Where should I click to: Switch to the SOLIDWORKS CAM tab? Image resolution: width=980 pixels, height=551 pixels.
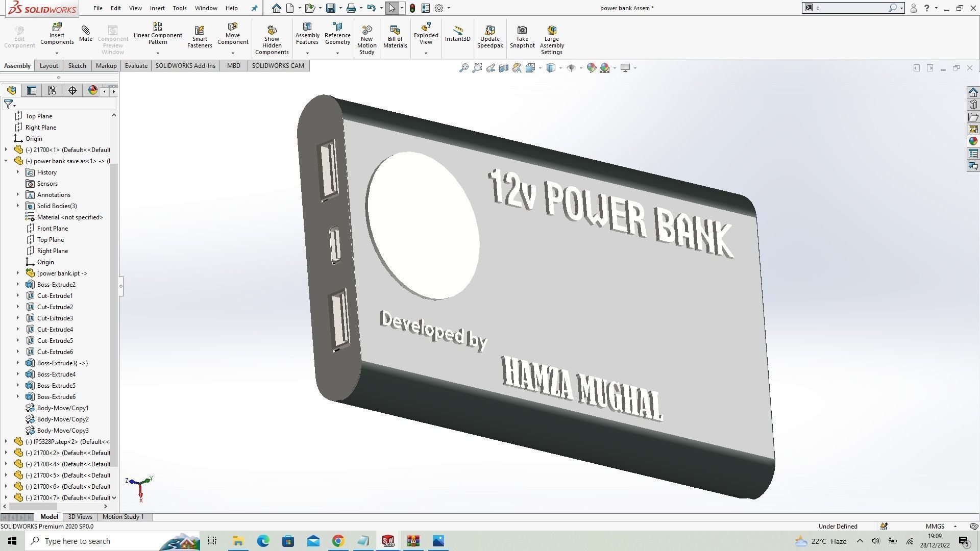pyautogui.click(x=278, y=65)
